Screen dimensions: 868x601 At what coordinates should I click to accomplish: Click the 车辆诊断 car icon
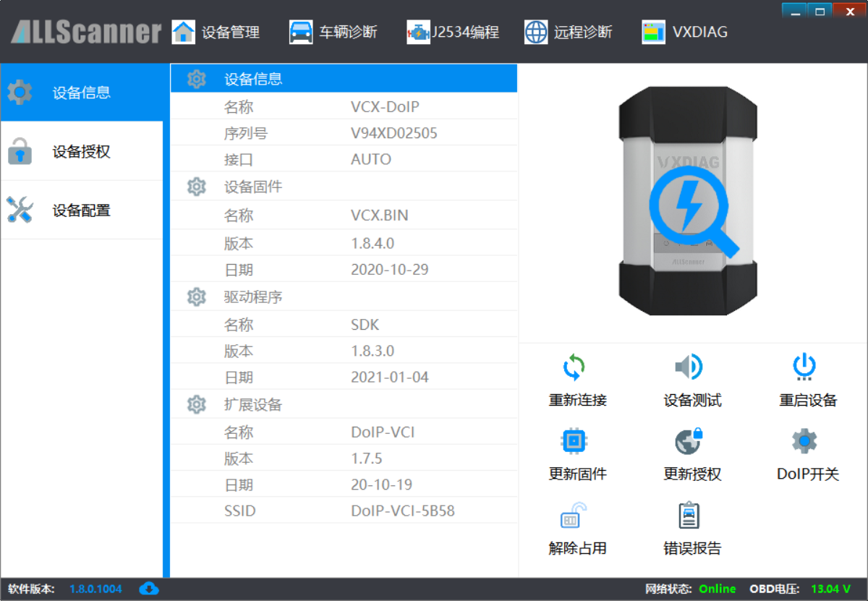[301, 32]
